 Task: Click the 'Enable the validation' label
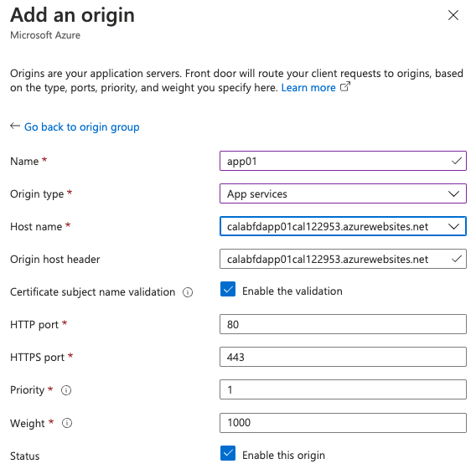click(x=292, y=291)
